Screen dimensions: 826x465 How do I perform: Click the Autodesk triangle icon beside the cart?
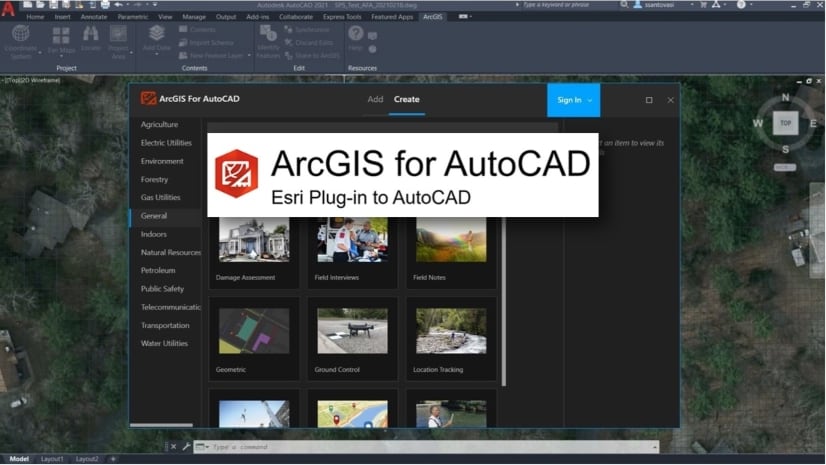pos(716,5)
